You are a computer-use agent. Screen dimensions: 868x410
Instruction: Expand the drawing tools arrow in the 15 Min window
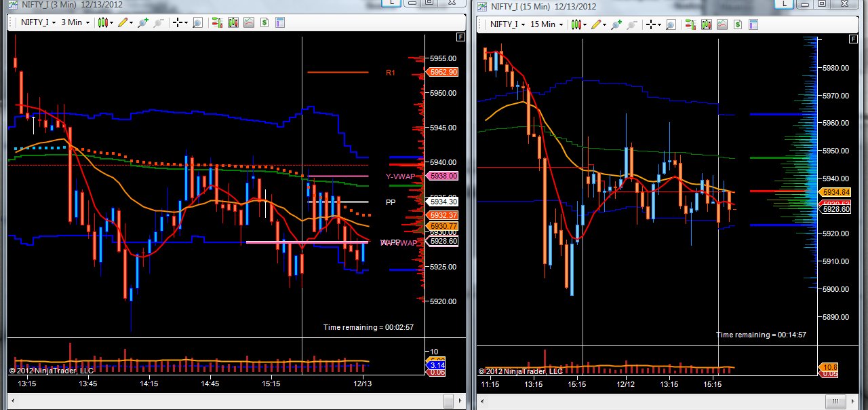pos(605,24)
